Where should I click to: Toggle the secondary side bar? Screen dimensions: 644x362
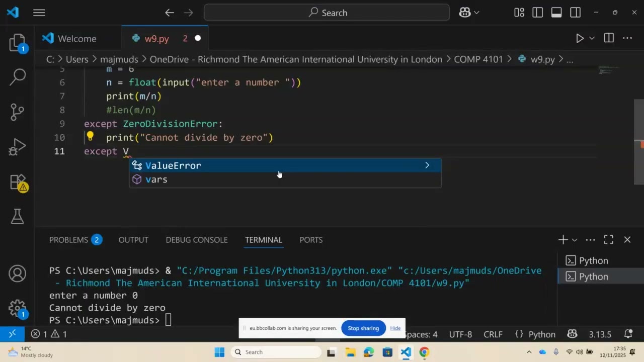tap(575, 13)
